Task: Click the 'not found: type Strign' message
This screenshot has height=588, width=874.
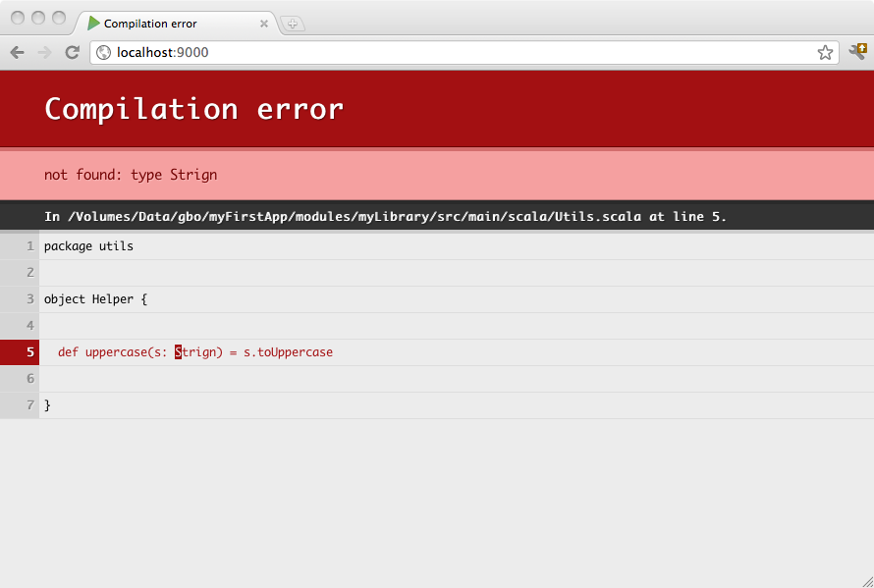Action: click(131, 175)
